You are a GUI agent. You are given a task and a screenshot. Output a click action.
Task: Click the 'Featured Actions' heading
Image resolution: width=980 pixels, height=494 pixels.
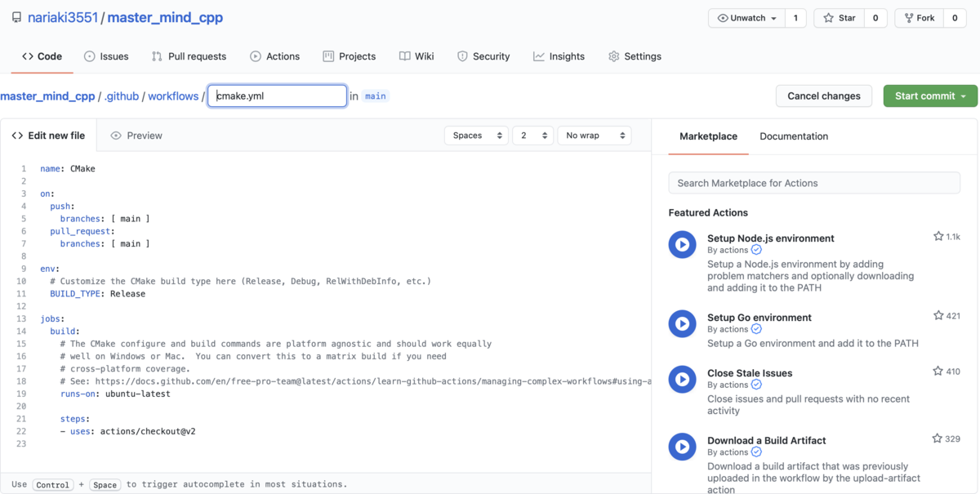[x=708, y=212]
